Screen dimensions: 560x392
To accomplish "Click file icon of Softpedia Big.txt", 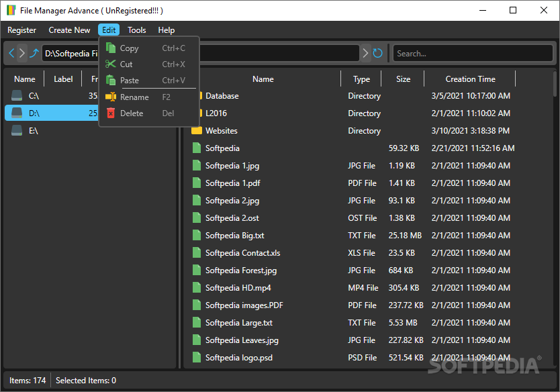I will click(197, 236).
